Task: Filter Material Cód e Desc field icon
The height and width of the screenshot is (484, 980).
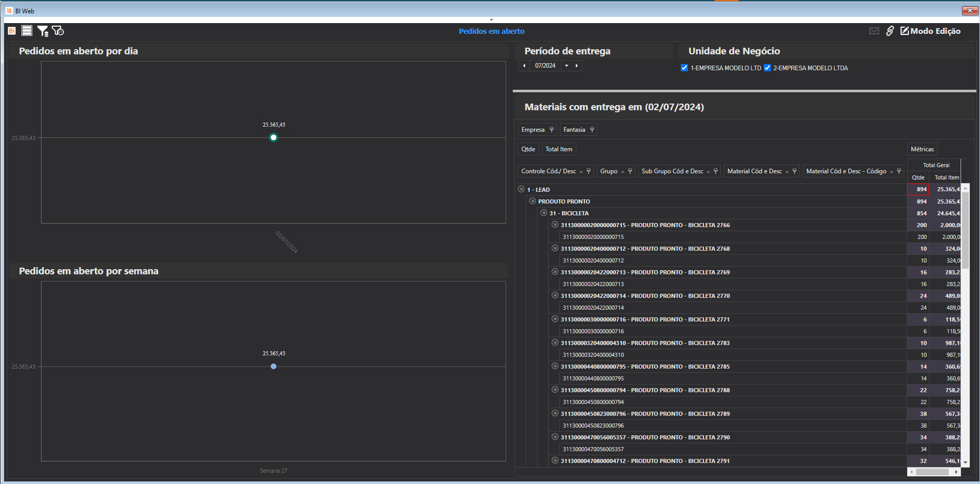Action: [x=795, y=171]
